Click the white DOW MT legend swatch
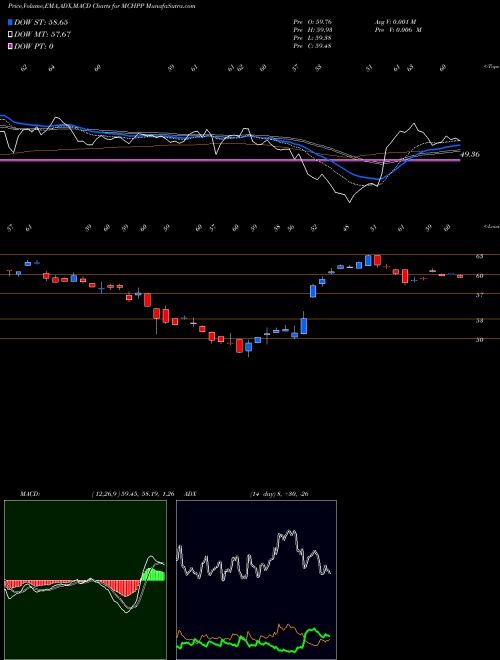 pos(10,35)
